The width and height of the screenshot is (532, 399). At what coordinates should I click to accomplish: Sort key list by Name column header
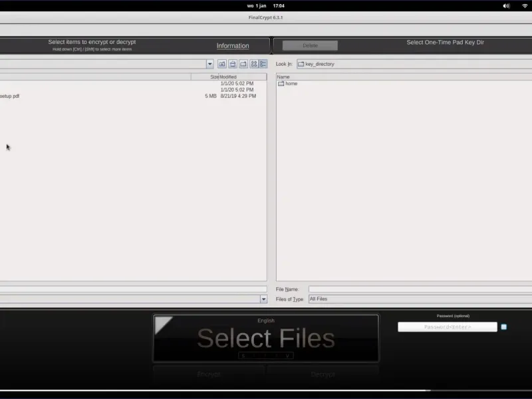click(404, 77)
